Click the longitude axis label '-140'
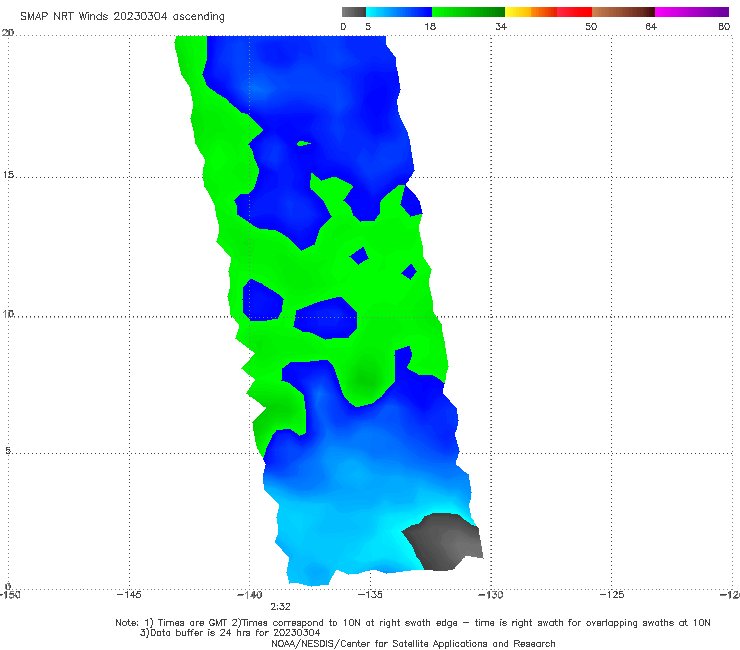This screenshot has height=650, width=740. [250, 595]
